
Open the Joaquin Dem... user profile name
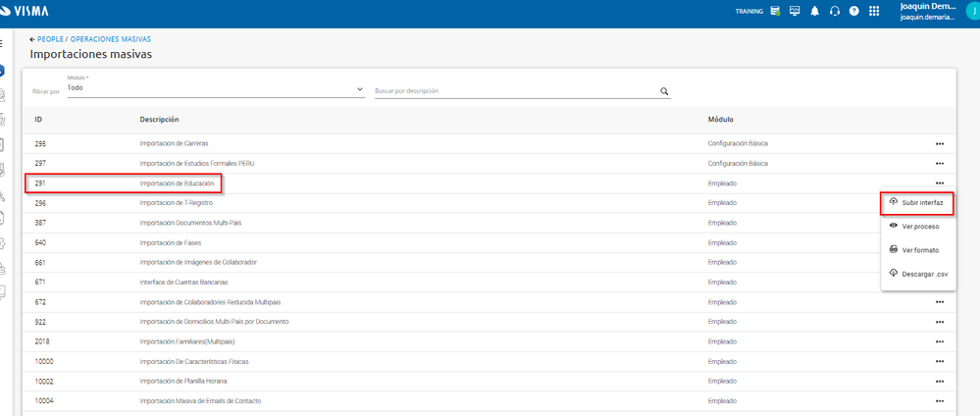point(927,6)
